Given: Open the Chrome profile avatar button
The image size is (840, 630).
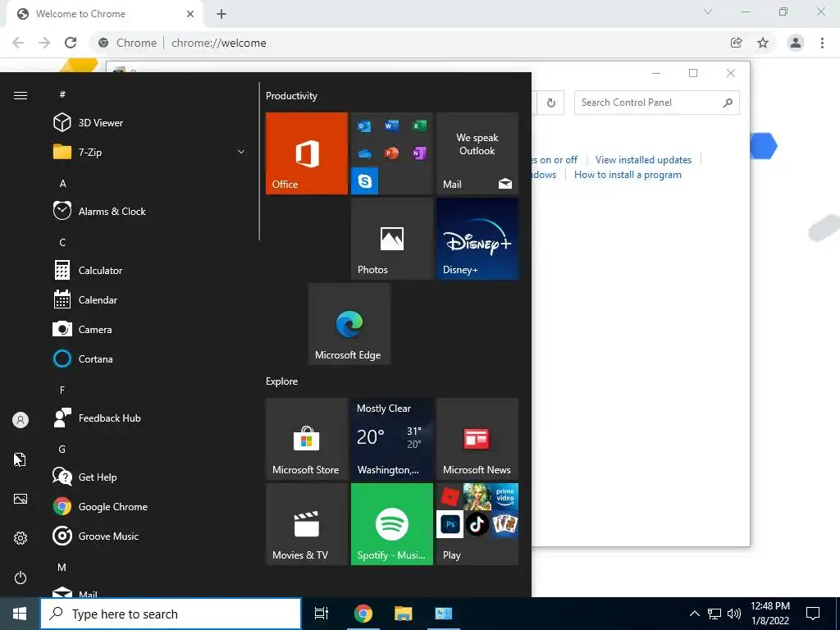Looking at the screenshot, I should [796, 43].
